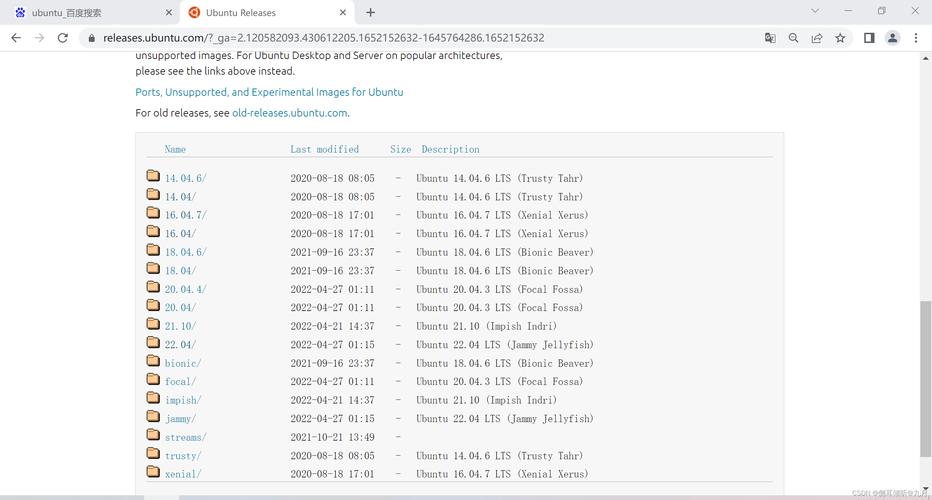
Task: Open the impish/ directory link
Action: tap(183, 400)
